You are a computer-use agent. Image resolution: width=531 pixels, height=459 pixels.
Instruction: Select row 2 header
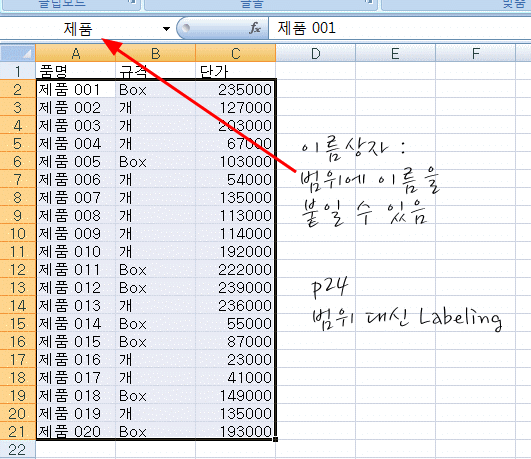point(18,89)
